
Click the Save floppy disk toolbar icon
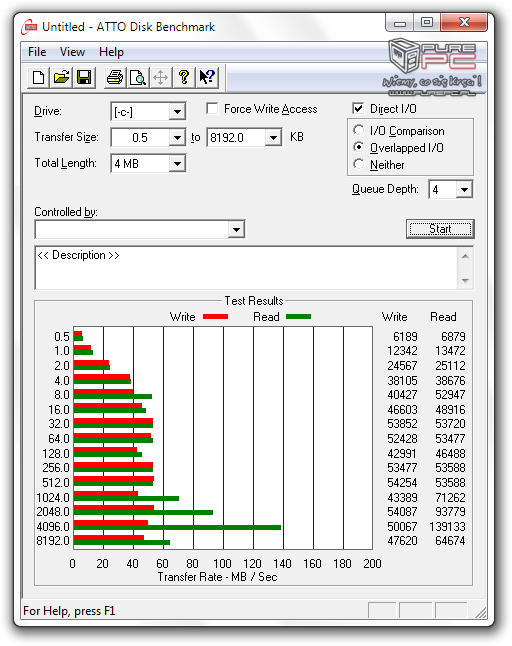point(84,77)
